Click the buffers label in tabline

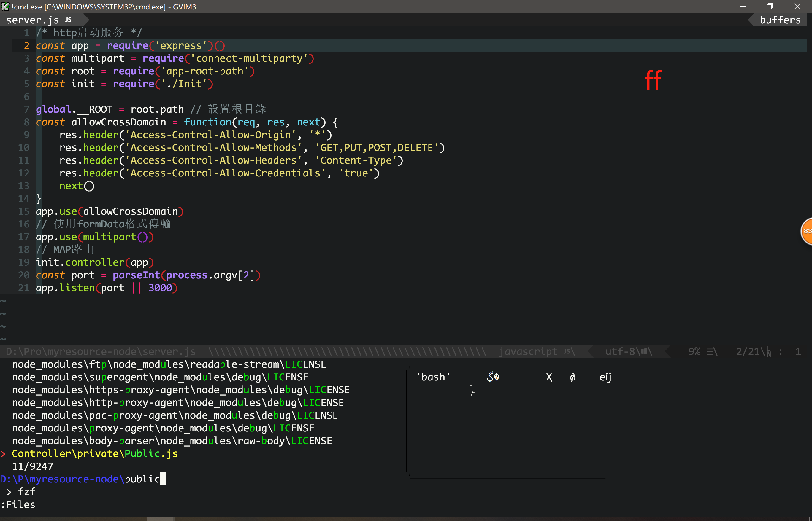click(x=780, y=20)
